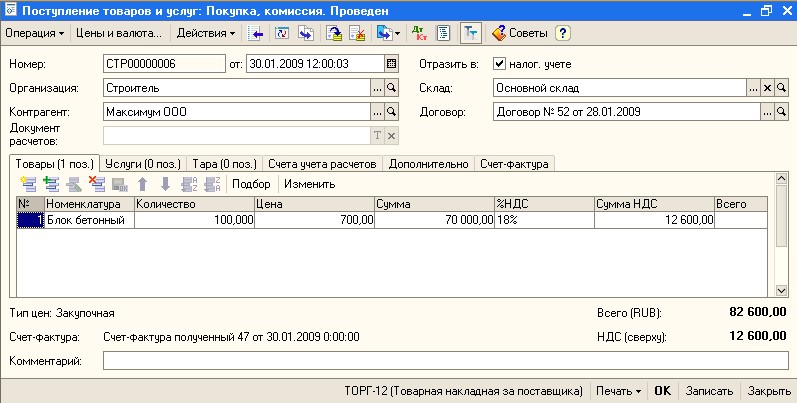Select the Сумма cell 70 000,00

pos(435,220)
